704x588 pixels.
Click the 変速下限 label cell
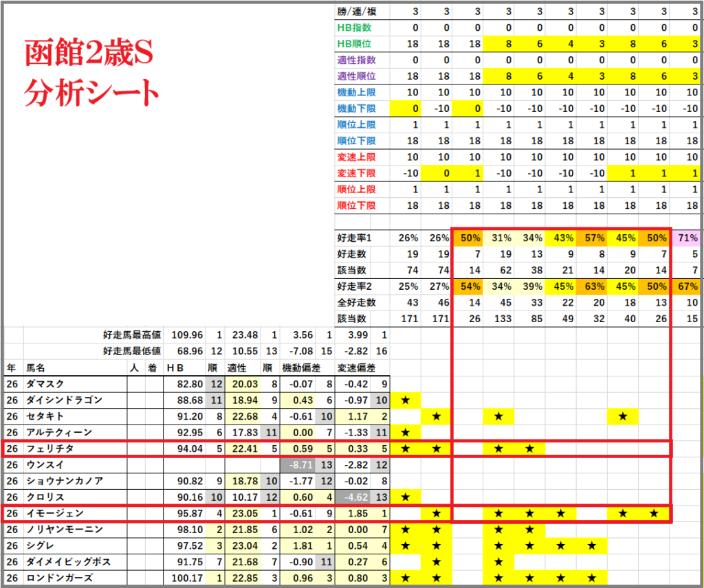tap(357, 173)
